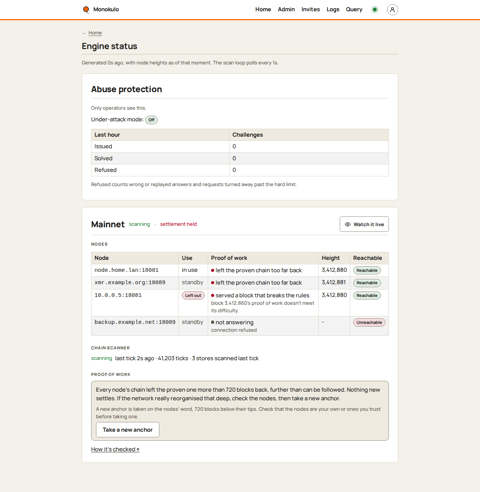480x492 pixels.
Task: Click the Abuse protection heading
Action: 126,89
